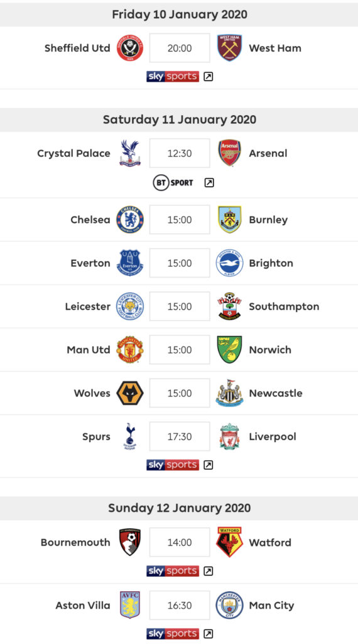Open external link next to BT Sport
This screenshot has height=644, width=358.
pyautogui.click(x=209, y=183)
